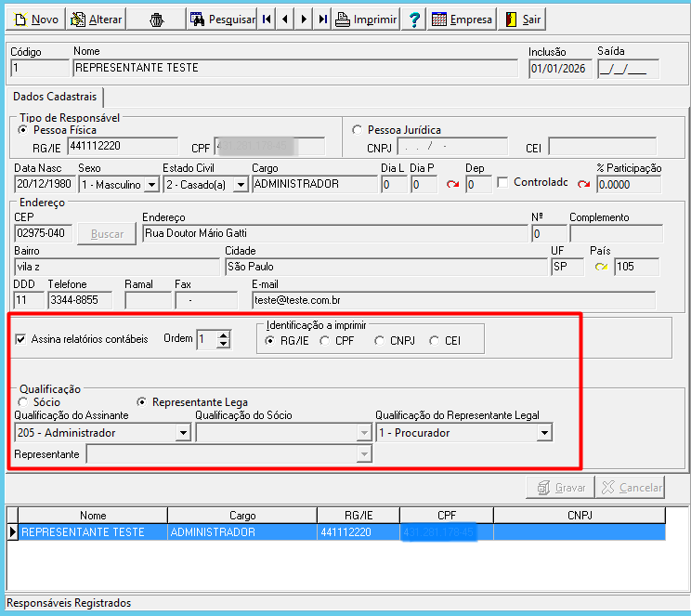Viewport: 691px width, 616px height.
Task: Expand Qualificação do Representante Legal dropdown
Action: tap(544, 433)
